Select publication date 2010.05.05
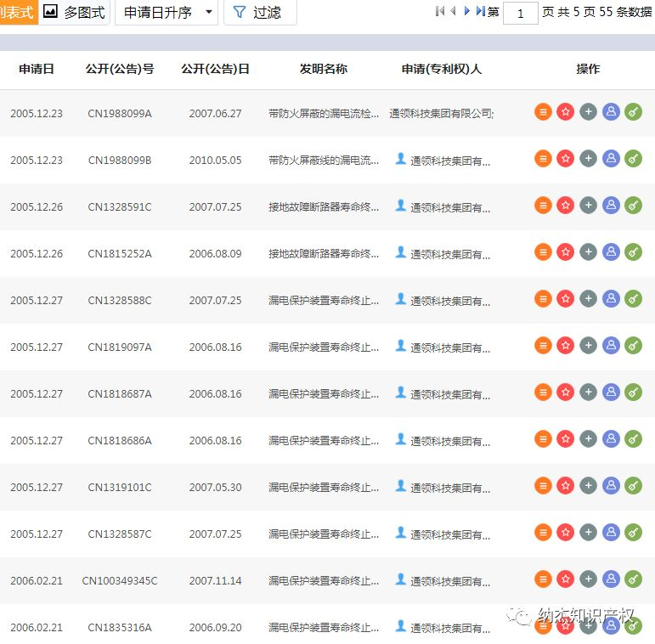Image resolution: width=655 pixels, height=644 pixels. tap(215, 161)
